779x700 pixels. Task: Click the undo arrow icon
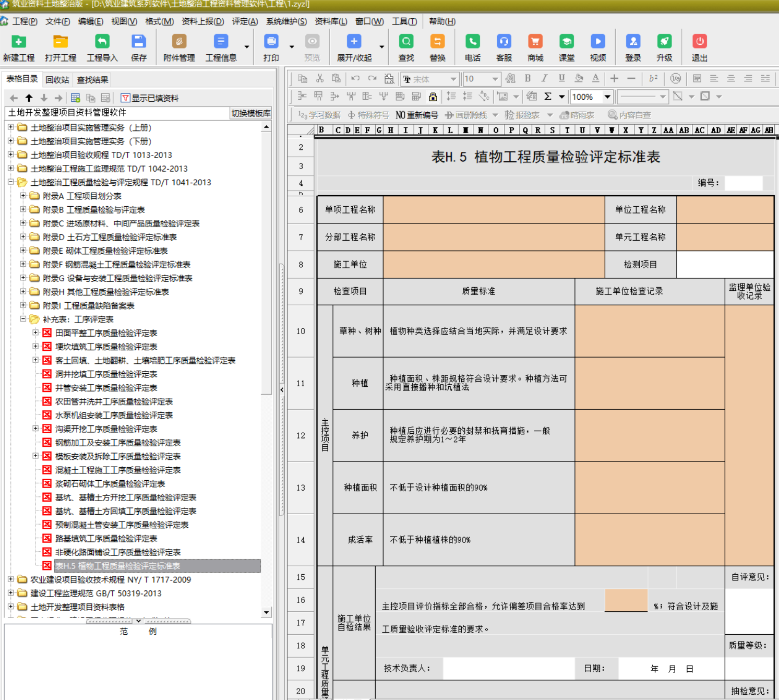click(355, 79)
